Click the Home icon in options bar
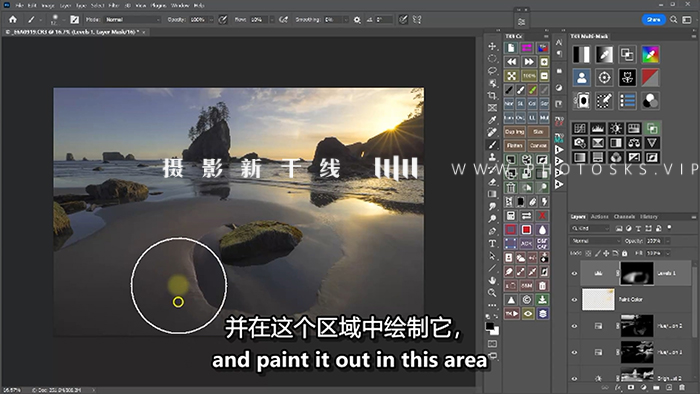The image size is (700, 394). [12, 20]
